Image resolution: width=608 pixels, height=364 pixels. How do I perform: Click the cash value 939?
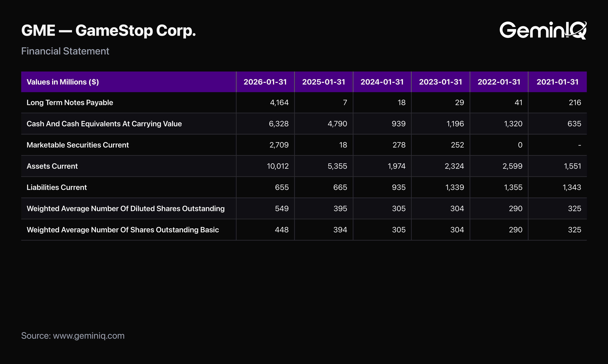(x=399, y=124)
